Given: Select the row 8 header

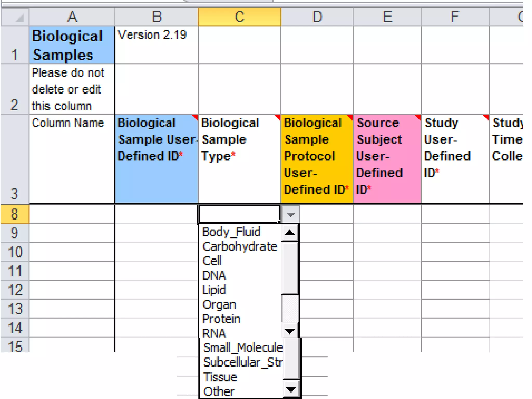Looking at the screenshot, I should click(15, 214).
